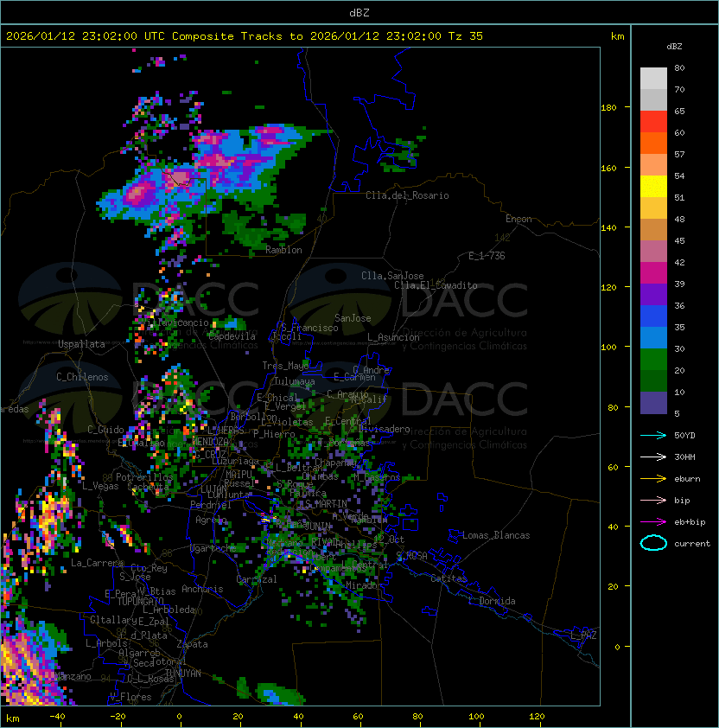Click the magenta eb+bip arrow in legend
This screenshot has width=719, height=728.
click(x=653, y=522)
